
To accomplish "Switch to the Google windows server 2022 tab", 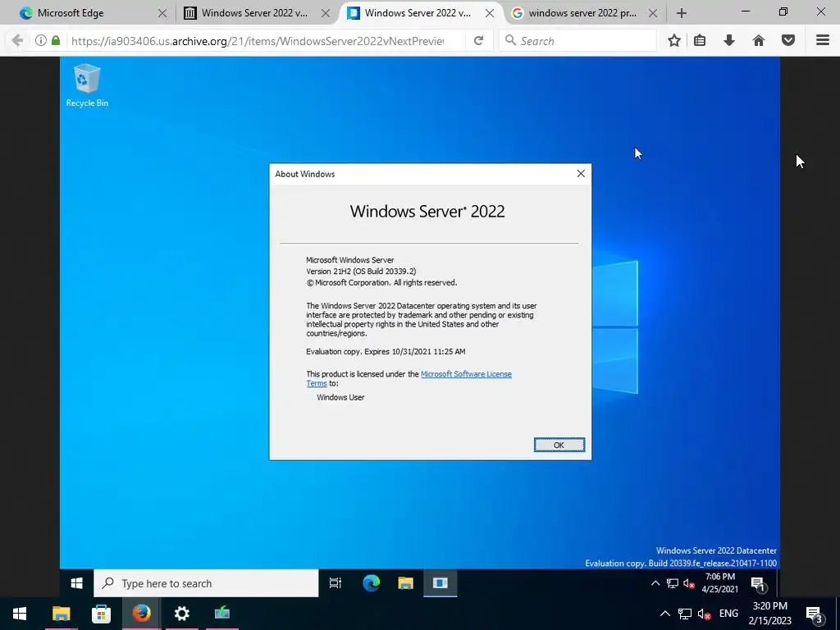I will [584, 13].
